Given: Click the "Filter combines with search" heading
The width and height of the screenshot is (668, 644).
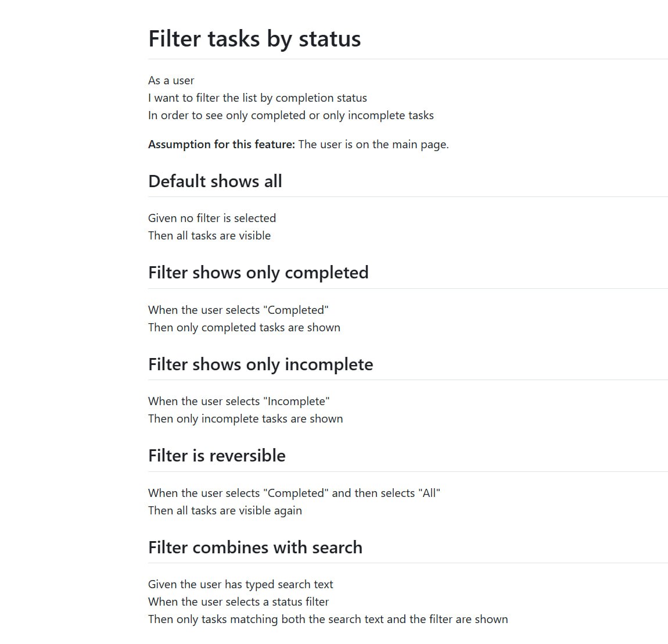Looking at the screenshot, I should pos(255,548).
